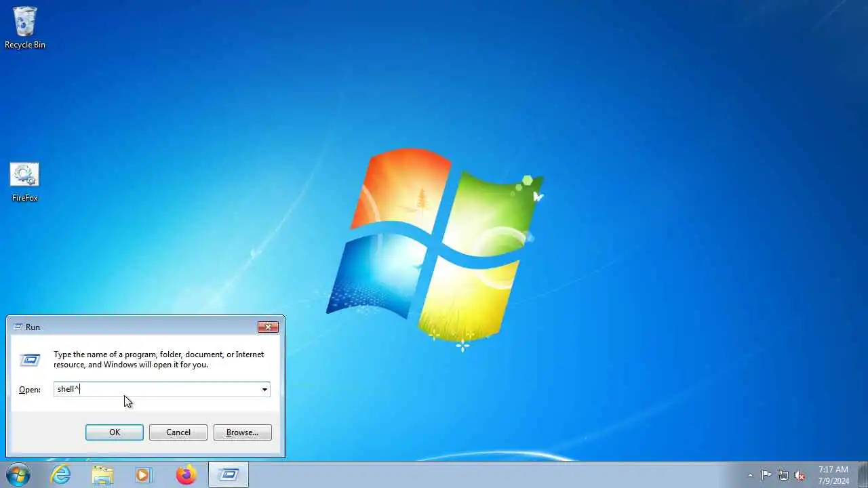Cancel the Run dialog
This screenshot has height=488, width=868.
click(178, 432)
